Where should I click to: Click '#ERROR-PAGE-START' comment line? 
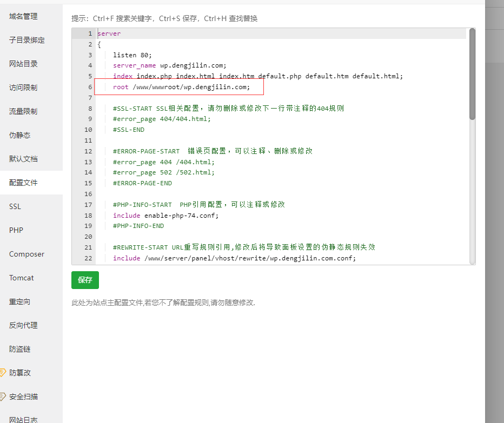(x=213, y=151)
